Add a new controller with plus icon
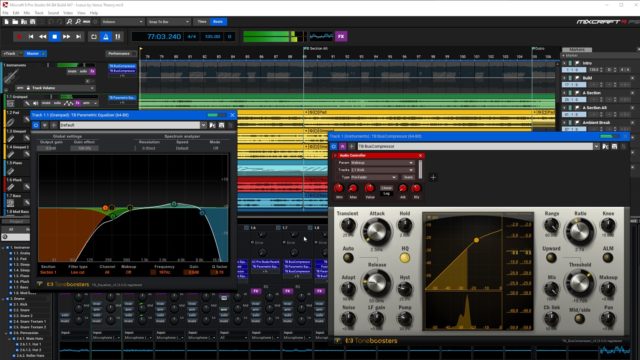The height and width of the screenshot is (360, 640). (x=433, y=177)
